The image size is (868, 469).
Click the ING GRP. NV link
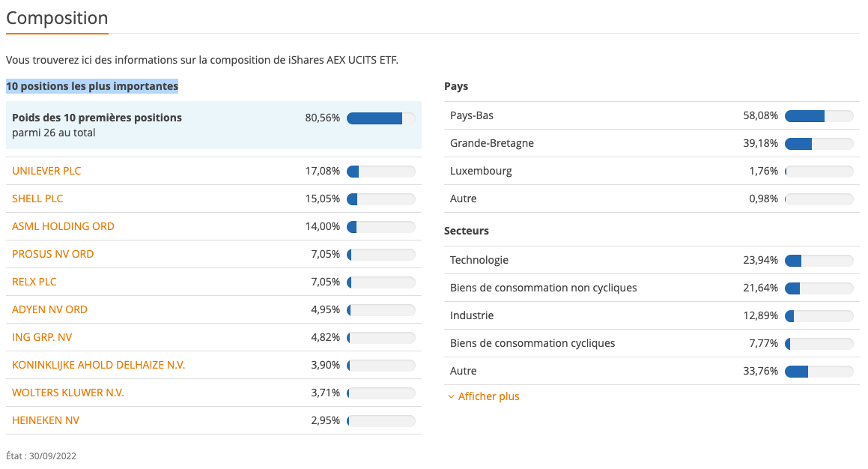click(42, 337)
